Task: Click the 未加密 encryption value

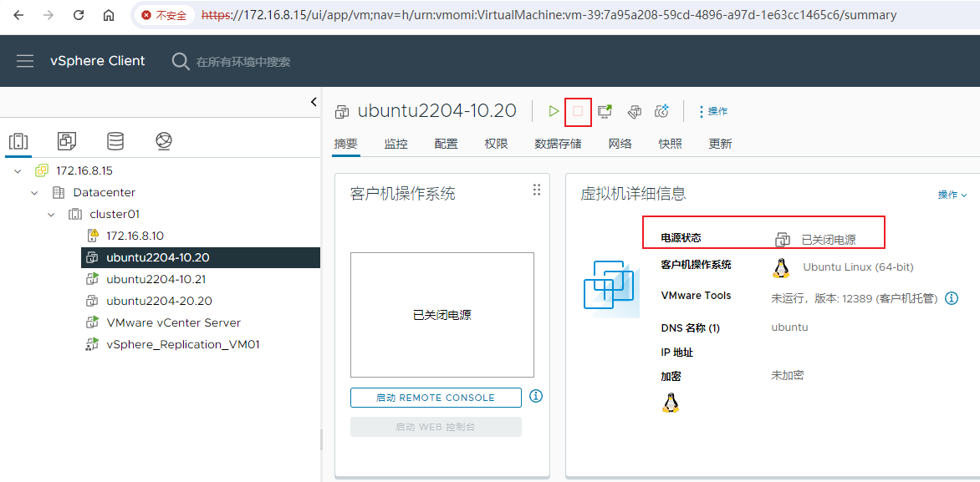Action: tap(788, 375)
